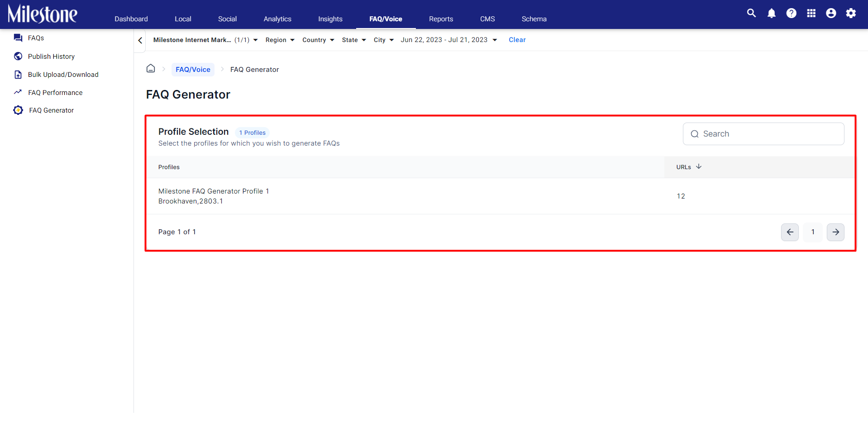Click the FAQs chat bubble icon
868x421 pixels.
click(18, 38)
